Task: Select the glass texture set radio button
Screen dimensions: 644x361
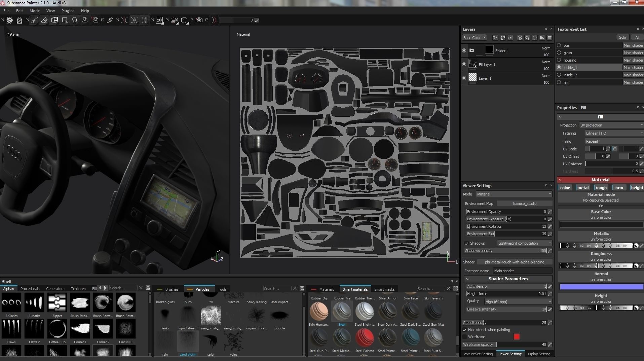Action: point(559,52)
